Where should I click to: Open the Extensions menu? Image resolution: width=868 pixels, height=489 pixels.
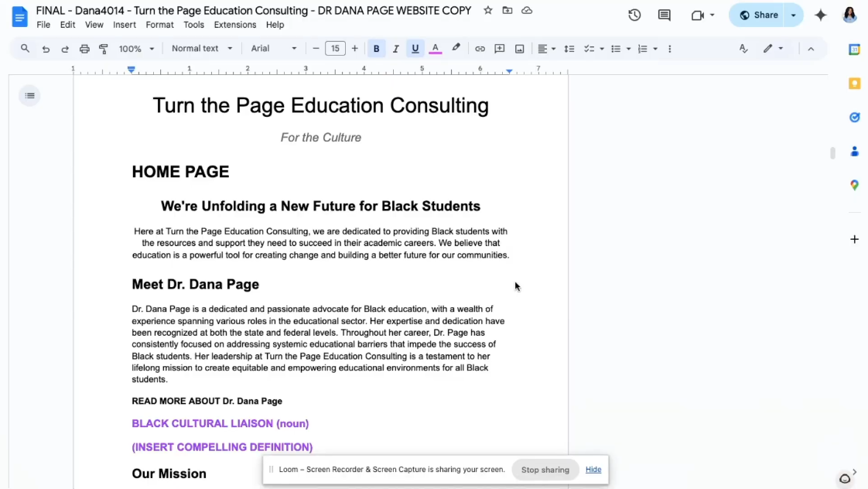[x=235, y=25]
